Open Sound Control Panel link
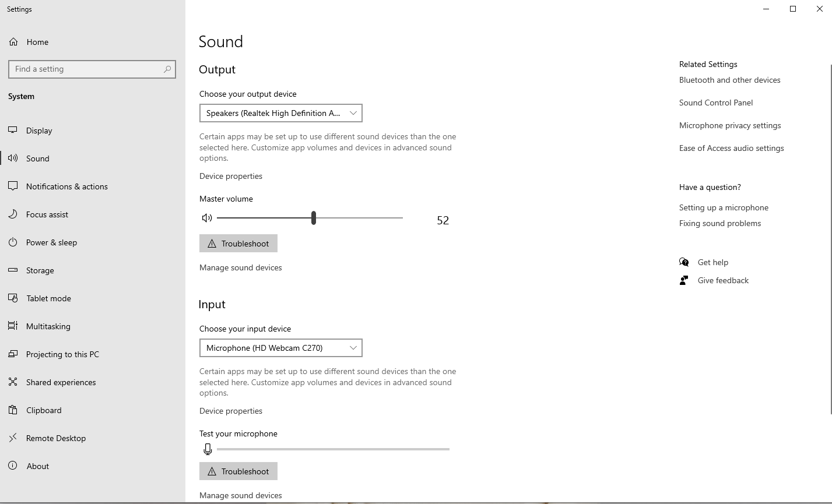Viewport: 832px width, 504px height. pos(716,103)
